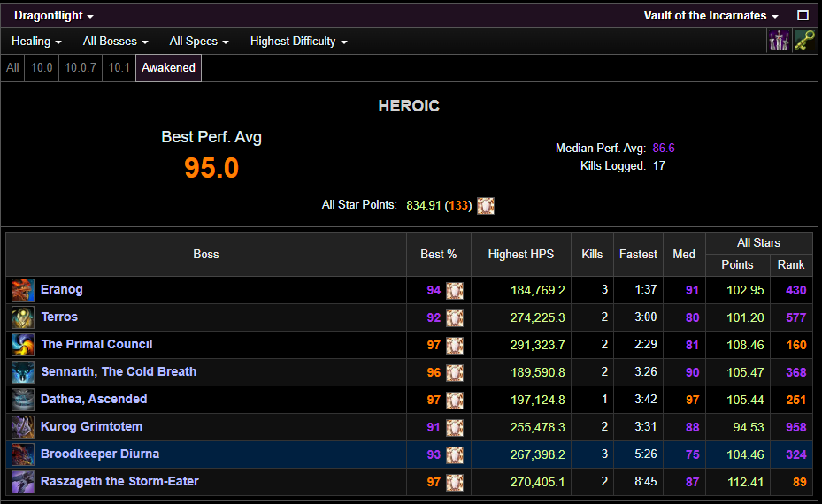Click the Dathea, Ascended boss portrait icon

click(22, 400)
